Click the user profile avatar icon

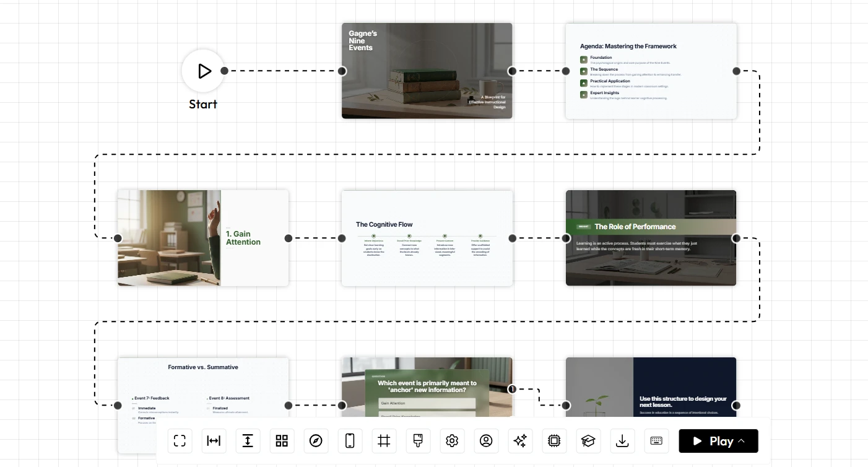[x=486, y=441]
